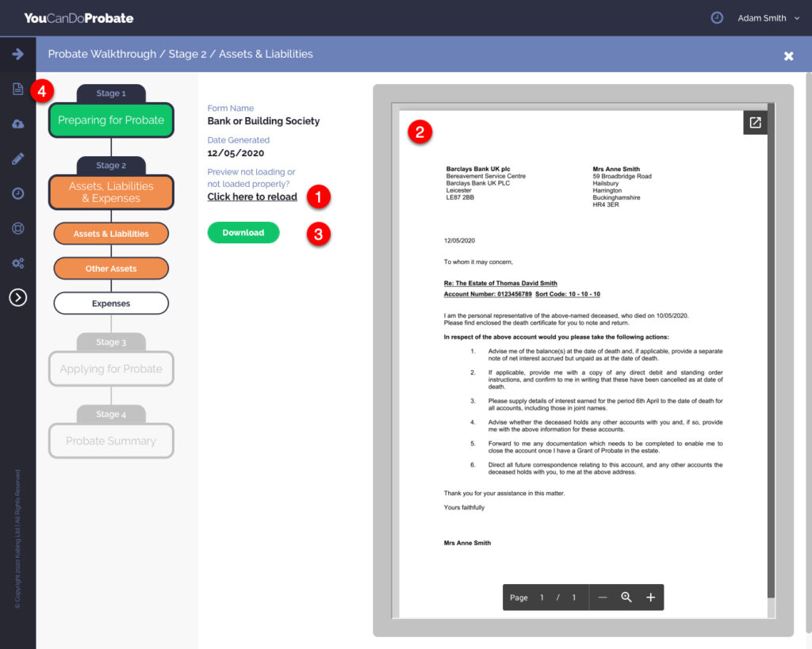The image size is (812, 649).
Task: Zoom out using the minus button in PDF toolbar
Action: point(603,597)
